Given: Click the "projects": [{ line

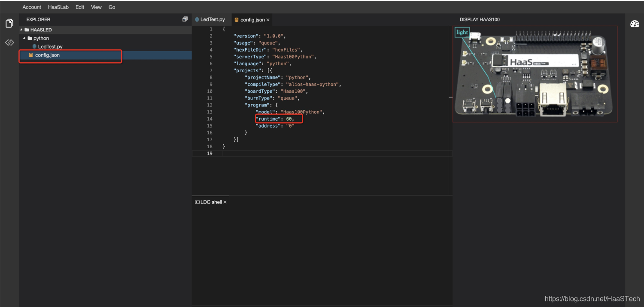Looking at the screenshot, I should click(253, 70).
